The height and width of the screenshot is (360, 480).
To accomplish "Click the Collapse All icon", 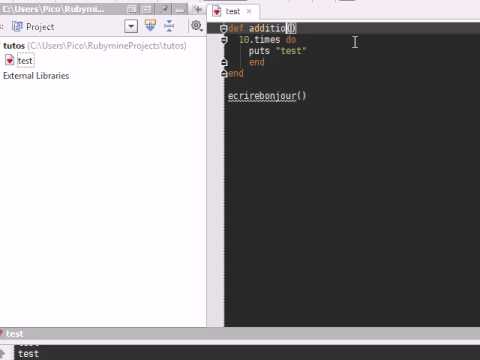I will [x=169, y=26].
